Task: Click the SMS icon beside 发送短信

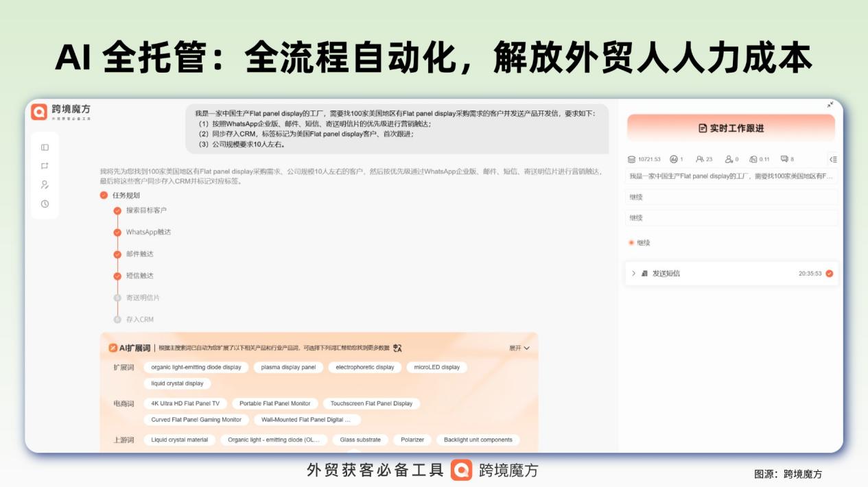Action: (644, 274)
